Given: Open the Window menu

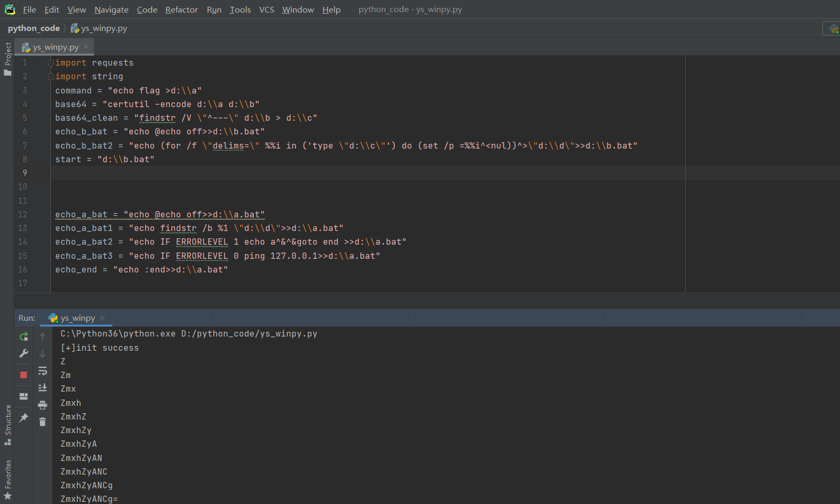Looking at the screenshot, I should (298, 9).
